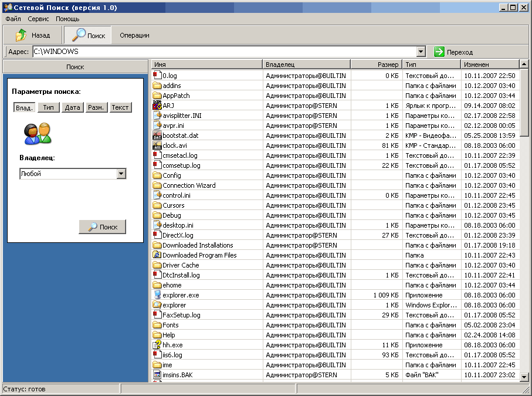Viewport: 532px width, 396px height.
Task: Click the Назад back arrow icon
Action: pyautogui.click(x=21, y=35)
